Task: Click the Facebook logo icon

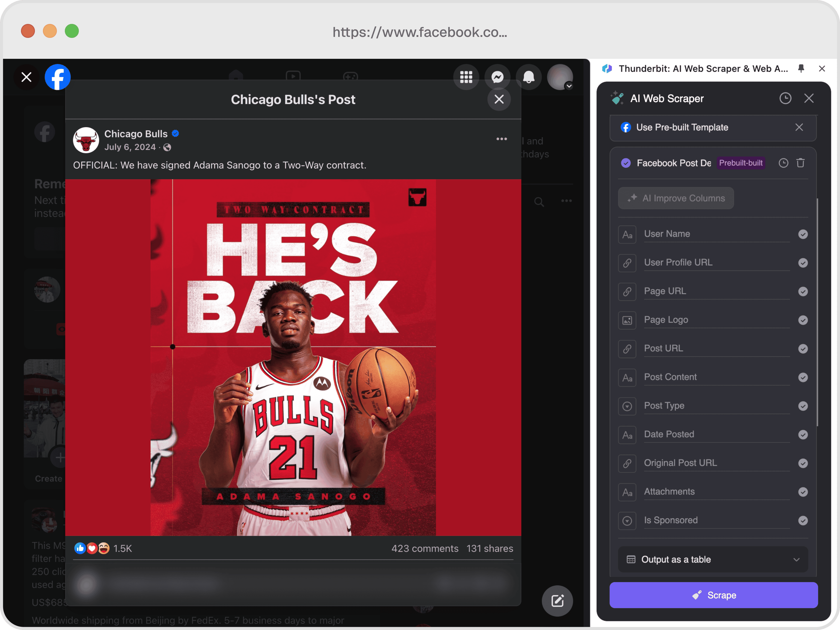Action: click(58, 77)
